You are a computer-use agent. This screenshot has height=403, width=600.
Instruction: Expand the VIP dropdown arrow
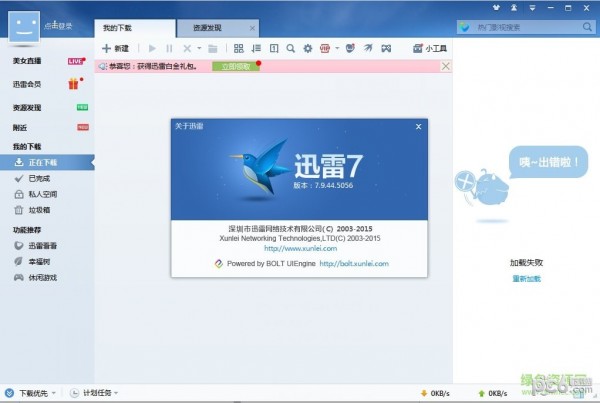(337, 48)
